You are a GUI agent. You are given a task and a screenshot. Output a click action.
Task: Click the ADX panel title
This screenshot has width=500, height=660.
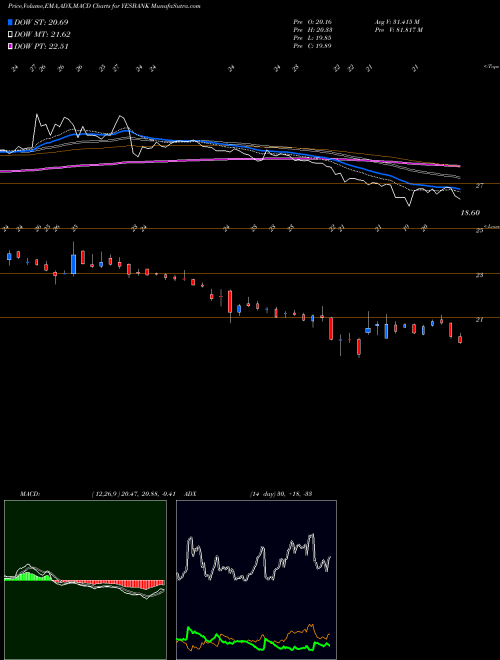coord(190,493)
